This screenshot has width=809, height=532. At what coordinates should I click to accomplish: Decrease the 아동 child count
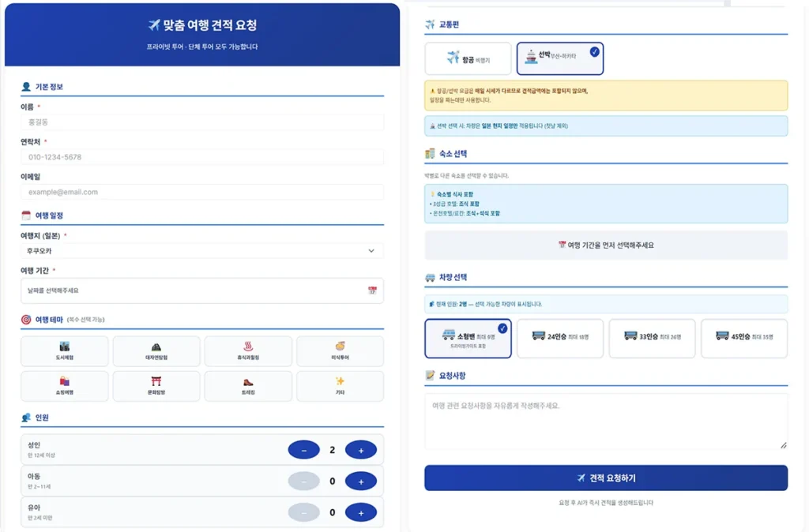pyautogui.click(x=304, y=481)
